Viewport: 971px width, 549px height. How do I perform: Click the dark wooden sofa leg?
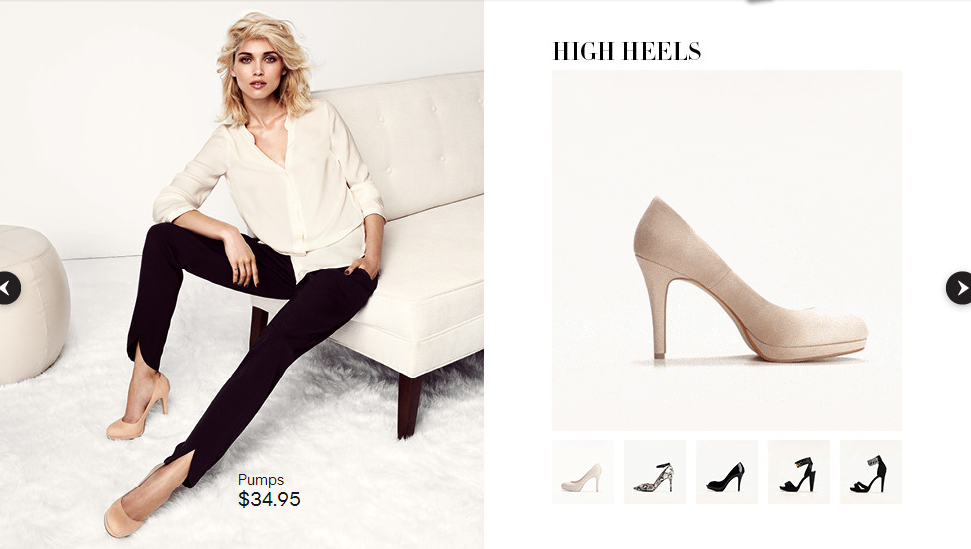409,405
